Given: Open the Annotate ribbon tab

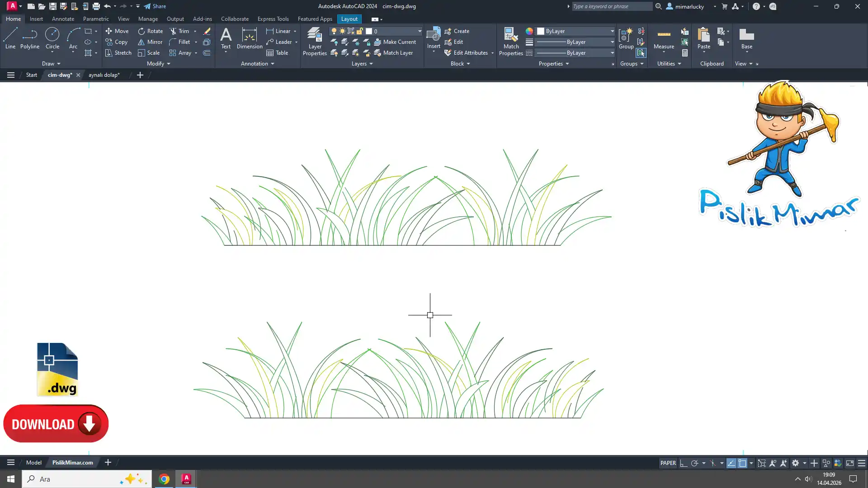Looking at the screenshot, I should tap(63, 19).
